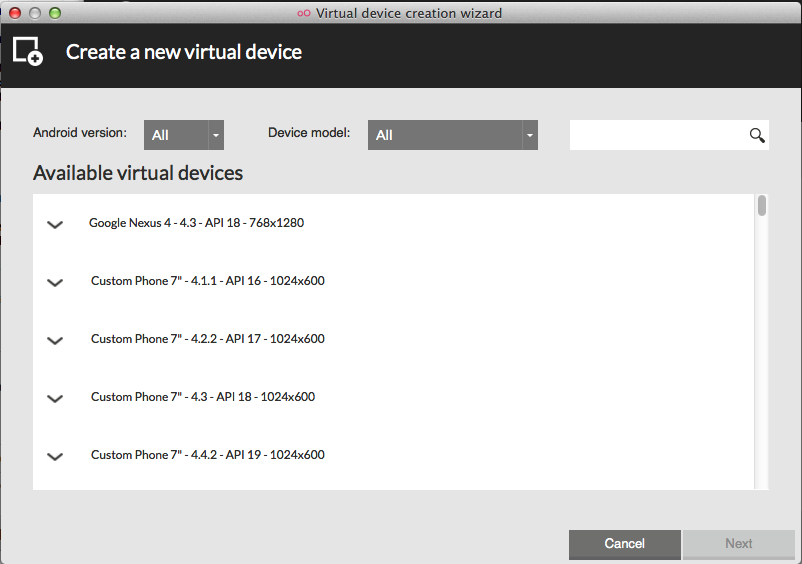Expand Custom Phone 7" - 4.1.1 chevron
802x564 pixels.
[55, 282]
